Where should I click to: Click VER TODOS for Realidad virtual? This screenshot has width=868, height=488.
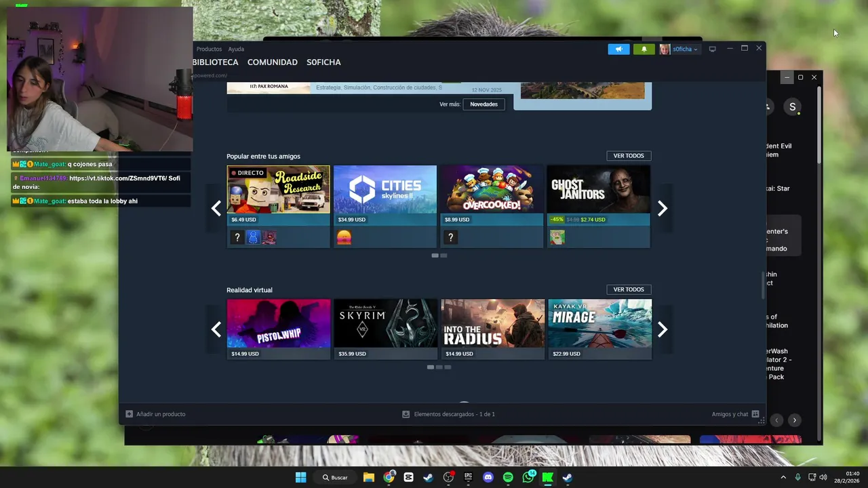[629, 289]
